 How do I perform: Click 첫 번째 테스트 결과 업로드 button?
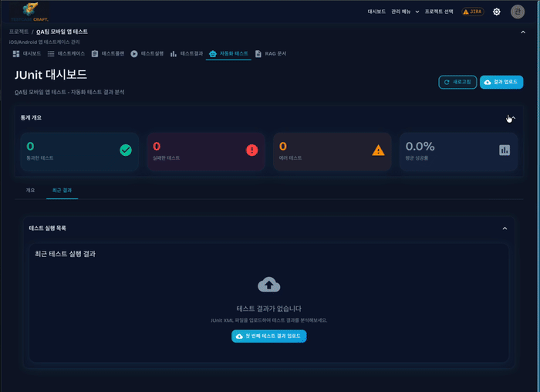(269, 336)
